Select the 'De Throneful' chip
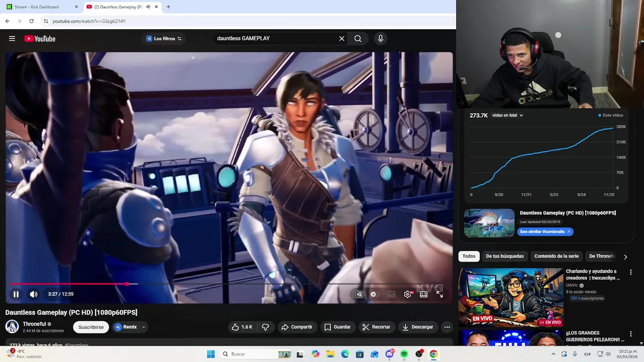Image resolution: width=644 pixels, height=362 pixels. point(602,256)
